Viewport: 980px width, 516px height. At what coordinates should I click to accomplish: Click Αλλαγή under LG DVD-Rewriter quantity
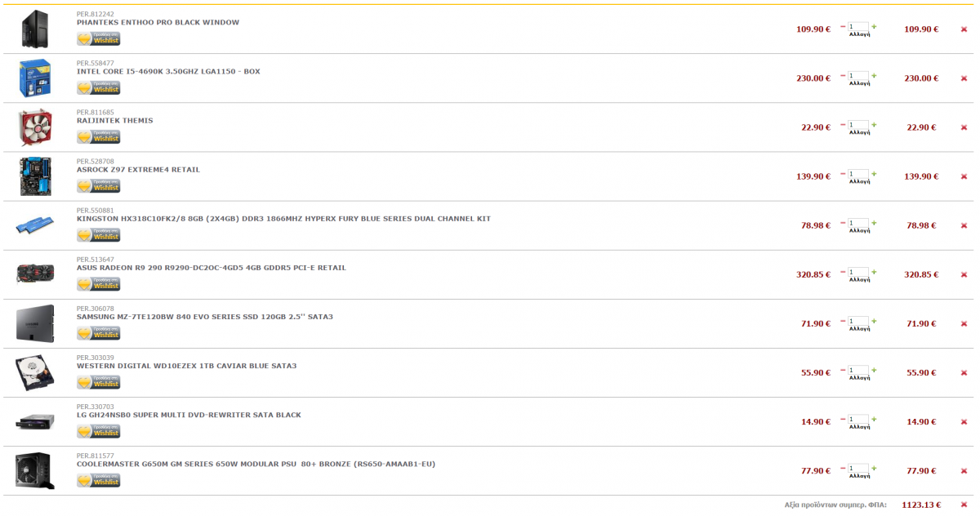coord(859,426)
